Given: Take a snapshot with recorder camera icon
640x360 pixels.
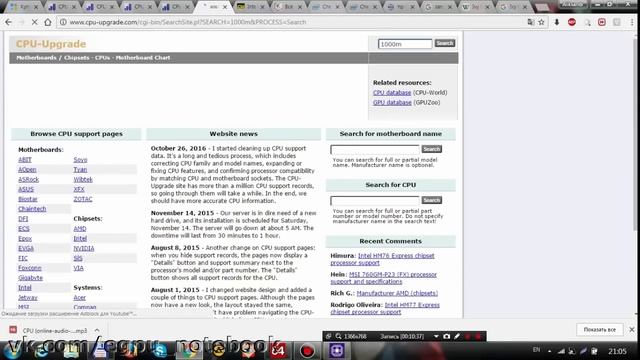Looking at the screenshot, I should pos(447,336).
